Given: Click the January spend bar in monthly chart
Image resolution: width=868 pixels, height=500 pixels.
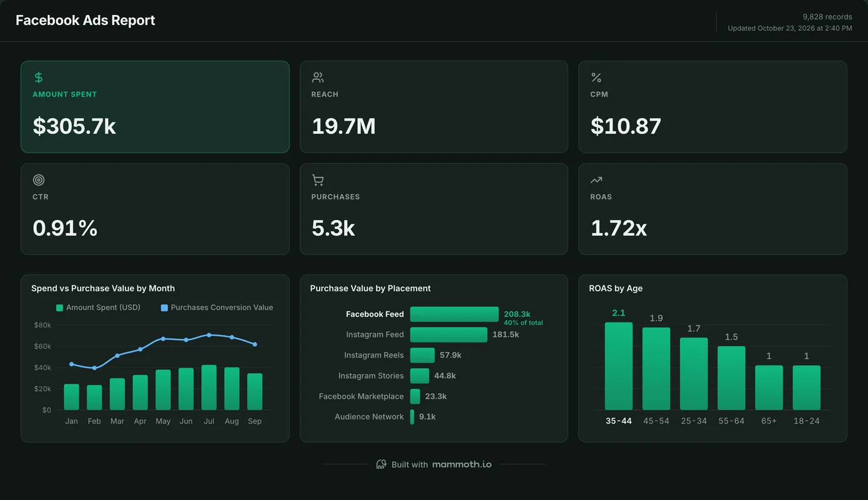Looking at the screenshot, I should (72, 397).
